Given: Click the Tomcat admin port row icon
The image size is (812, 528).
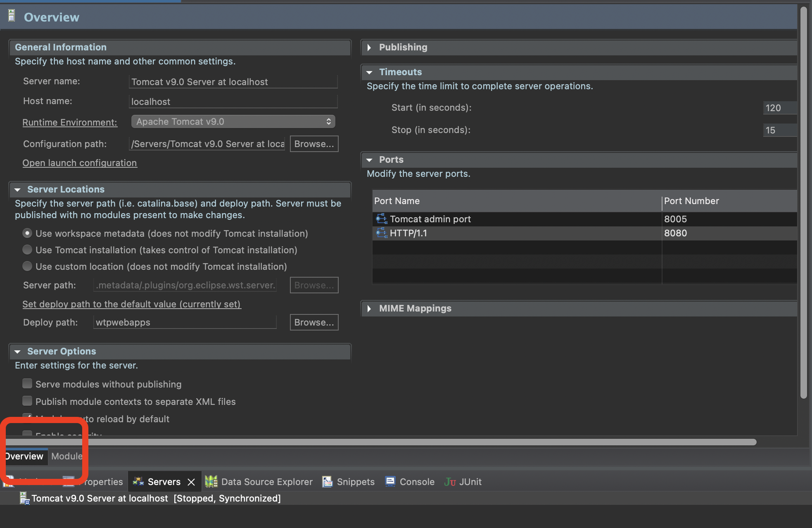Looking at the screenshot, I should click(x=381, y=219).
